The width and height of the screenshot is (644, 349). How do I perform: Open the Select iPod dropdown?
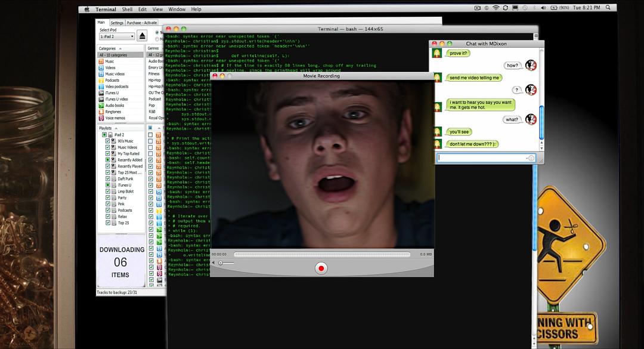pos(117,36)
